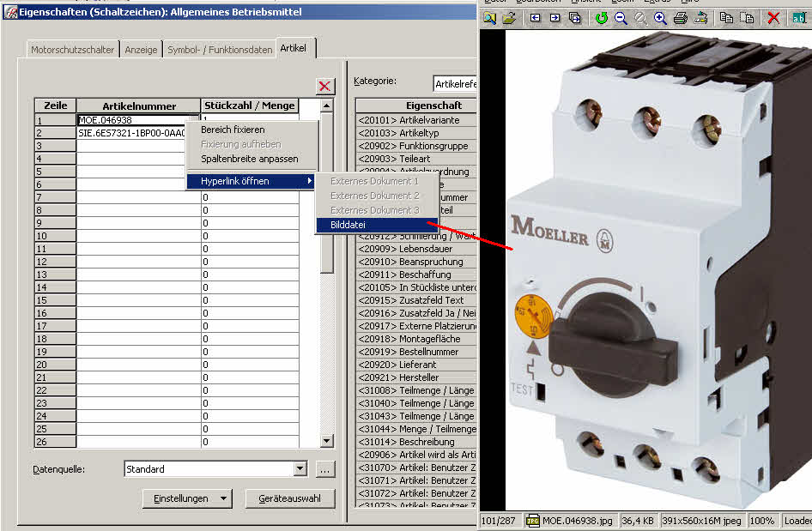Image resolution: width=812 pixels, height=531 pixels.
Task: Select the <20902> Funktionsgruppe property row
Action: (x=416, y=146)
